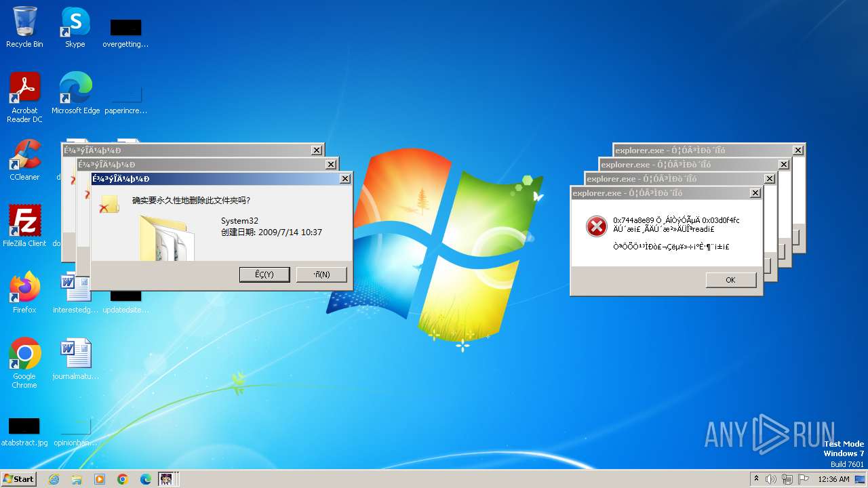Click OK in the explorer.exe error dialog
Image resolution: width=868 pixels, height=488 pixels.
730,280
